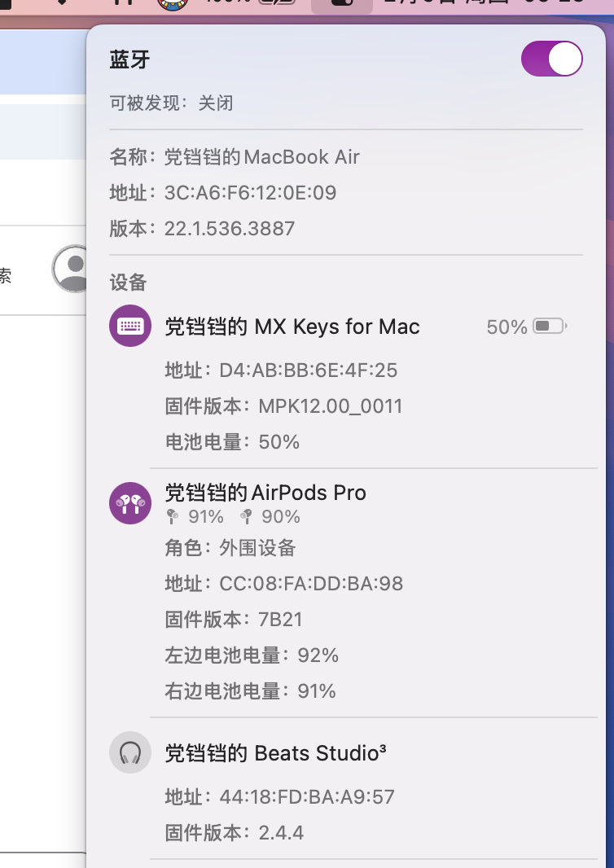The width and height of the screenshot is (614, 868).
Task: Click the purple keyboard icon for MX Keys
Action: click(130, 327)
